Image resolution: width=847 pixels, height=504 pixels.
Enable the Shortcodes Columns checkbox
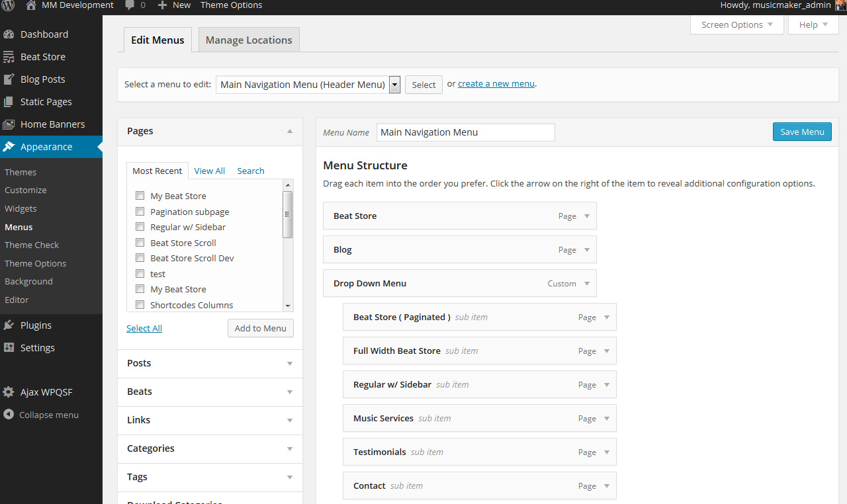[140, 305]
